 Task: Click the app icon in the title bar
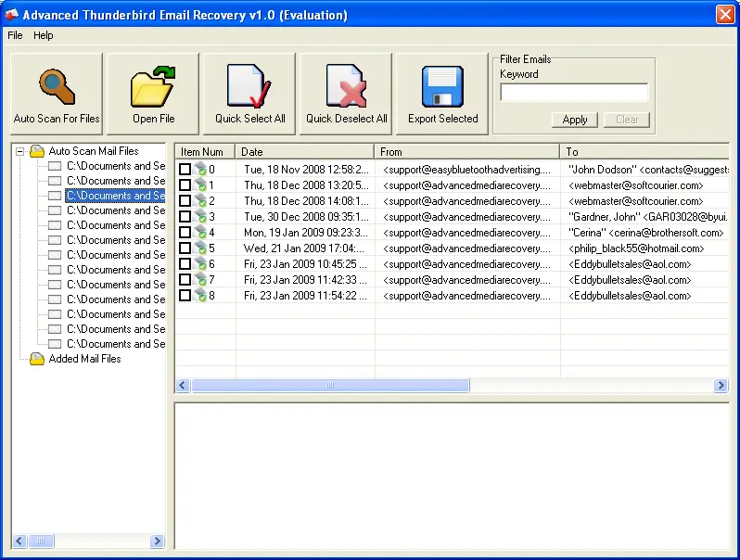click(11, 15)
